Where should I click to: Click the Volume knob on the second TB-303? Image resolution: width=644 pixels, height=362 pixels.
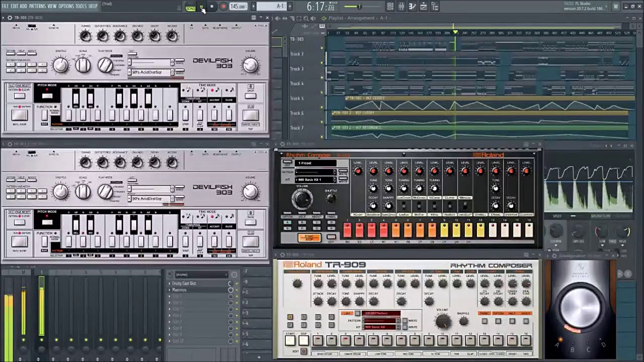(250, 191)
